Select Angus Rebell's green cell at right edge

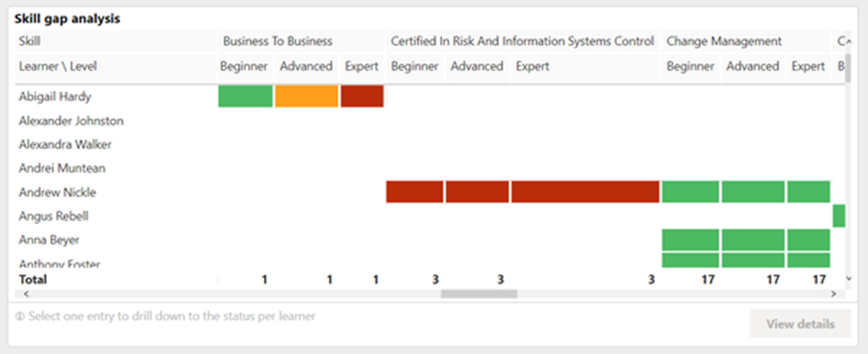click(838, 216)
